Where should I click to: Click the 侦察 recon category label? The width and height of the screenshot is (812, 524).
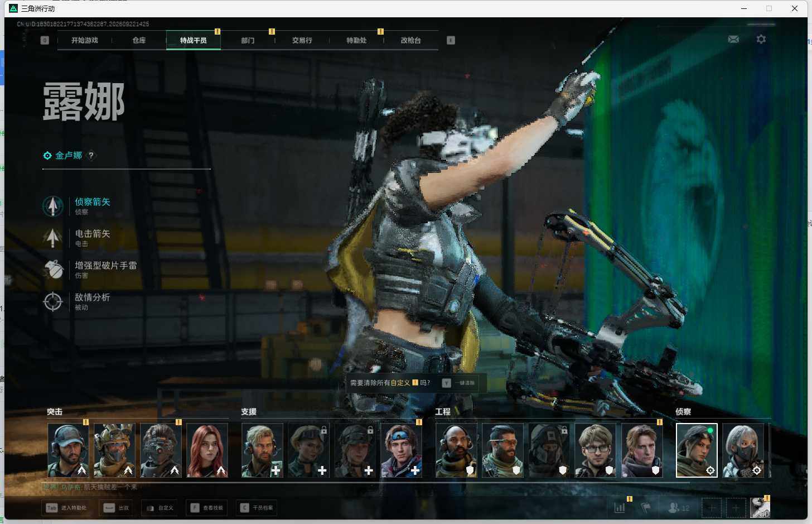(683, 412)
